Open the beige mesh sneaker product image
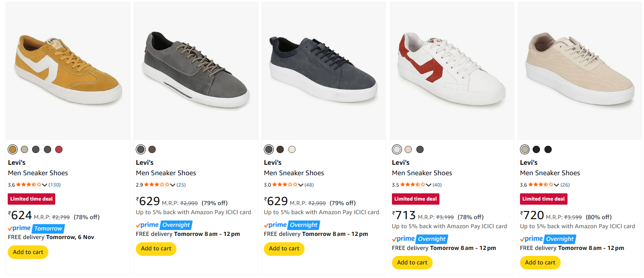 (x=580, y=70)
